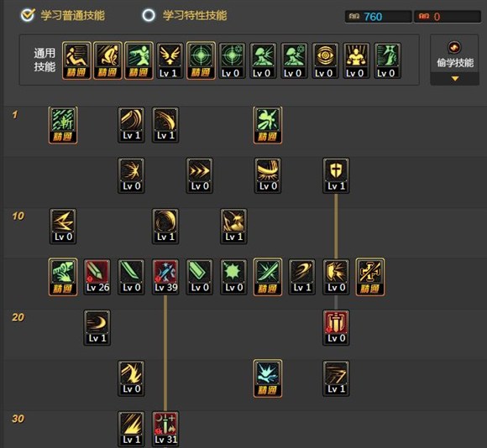Click the cross shield skill icon Lv 1
The width and height of the screenshot is (487, 448).
[336, 175]
